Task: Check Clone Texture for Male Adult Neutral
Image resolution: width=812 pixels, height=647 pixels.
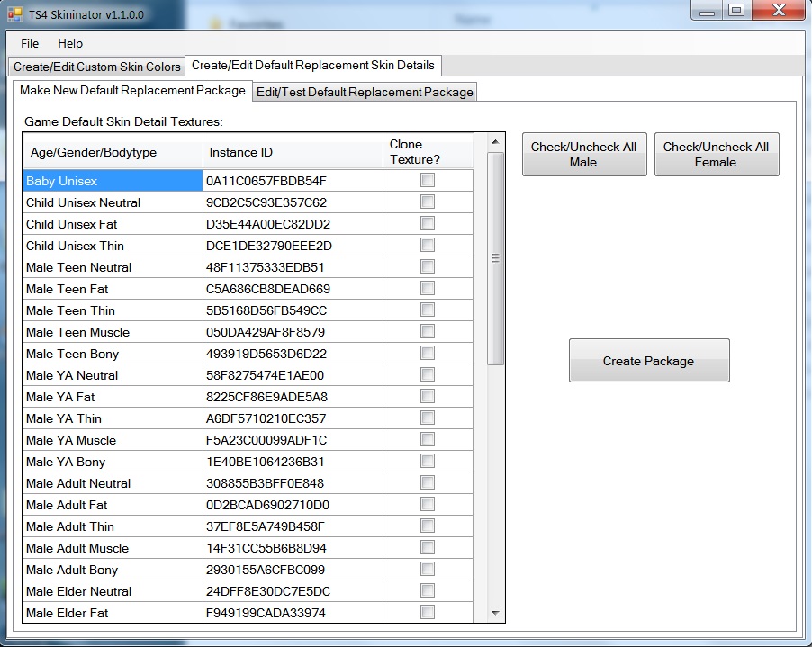Action: pyautogui.click(x=428, y=483)
